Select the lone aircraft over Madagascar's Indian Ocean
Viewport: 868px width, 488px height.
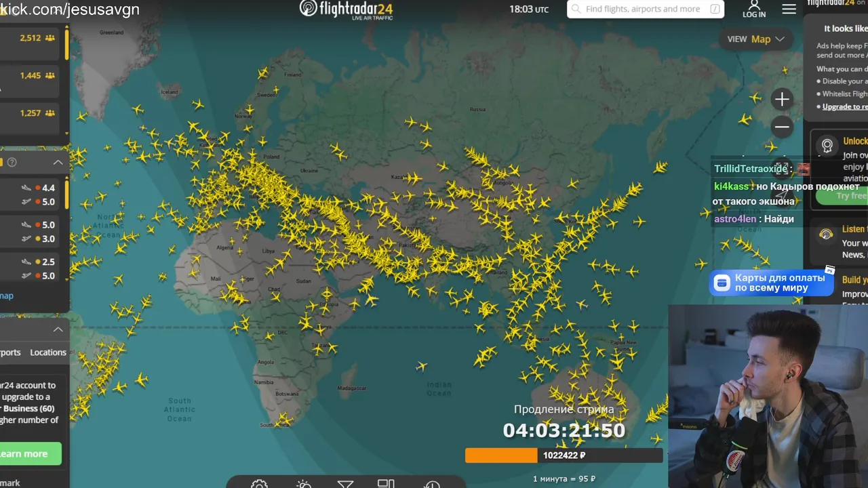[421, 367]
